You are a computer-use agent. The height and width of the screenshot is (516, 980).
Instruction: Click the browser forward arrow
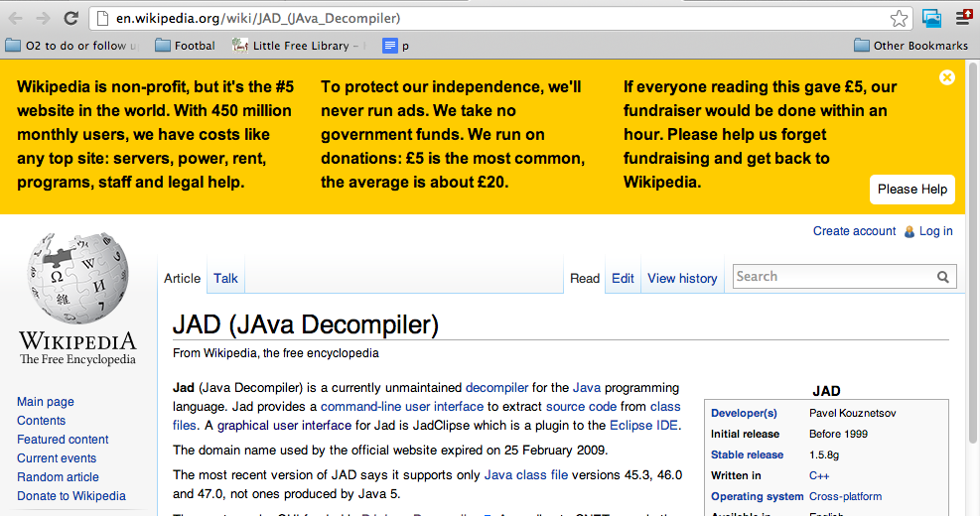43,18
